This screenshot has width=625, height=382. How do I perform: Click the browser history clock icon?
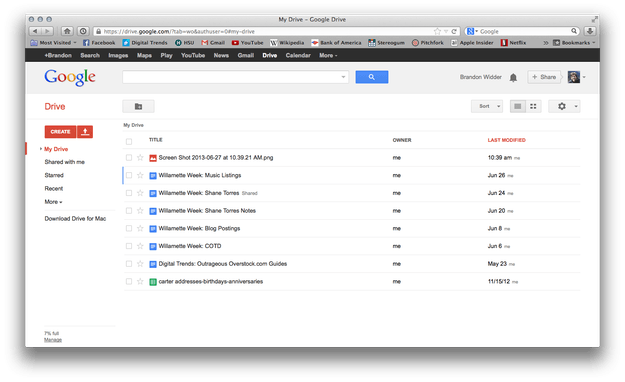(x=83, y=31)
